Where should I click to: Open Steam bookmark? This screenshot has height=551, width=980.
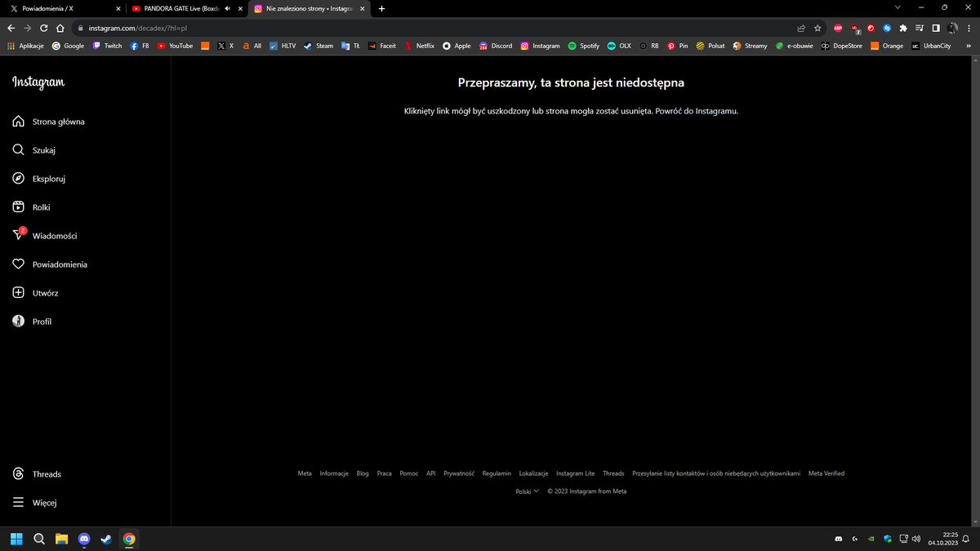tap(318, 46)
